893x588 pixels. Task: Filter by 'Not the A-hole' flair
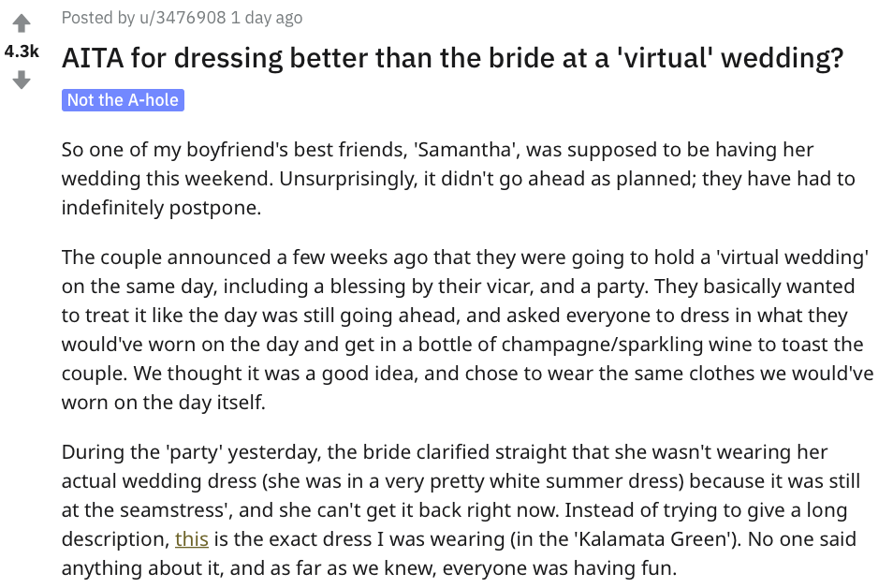(123, 99)
